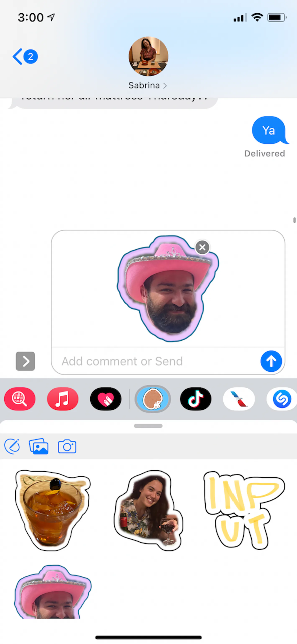Select the sticker maker app icon
297x644 pixels.
(153, 399)
